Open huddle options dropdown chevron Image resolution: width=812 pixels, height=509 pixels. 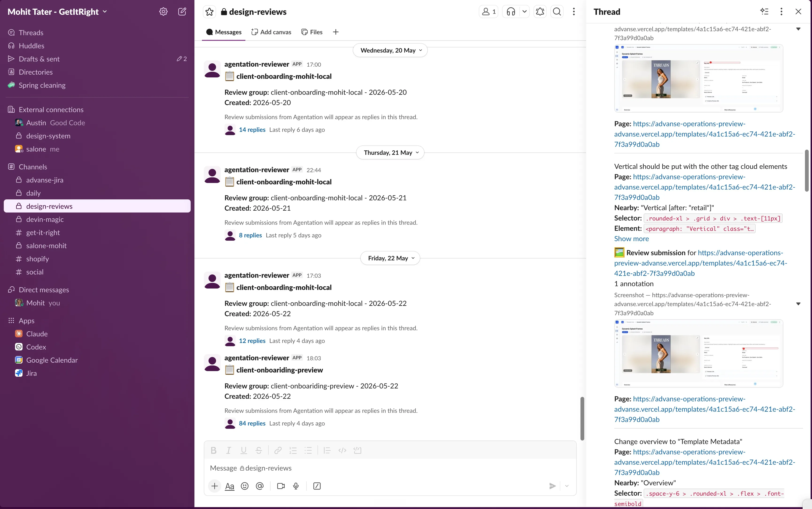[x=524, y=12]
